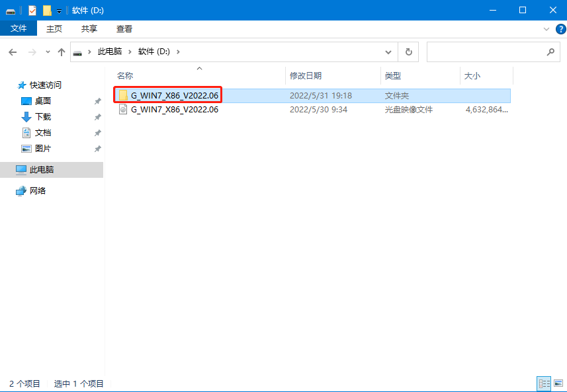
Task: Click the back navigation button
Action: coord(13,52)
